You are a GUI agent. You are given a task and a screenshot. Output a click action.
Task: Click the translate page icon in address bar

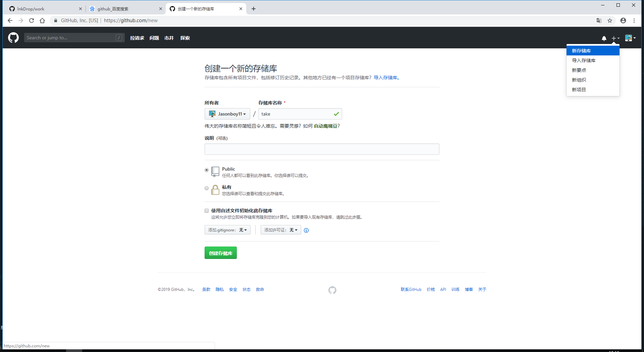(599, 20)
